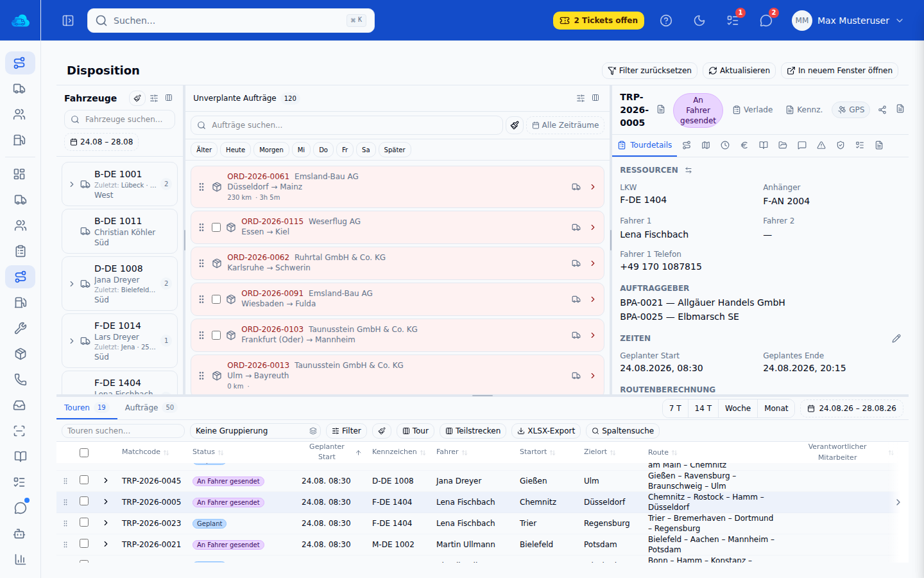Click the 2 Tickets offen button
Image resolution: width=924 pixels, height=578 pixels.
pyautogui.click(x=599, y=21)
